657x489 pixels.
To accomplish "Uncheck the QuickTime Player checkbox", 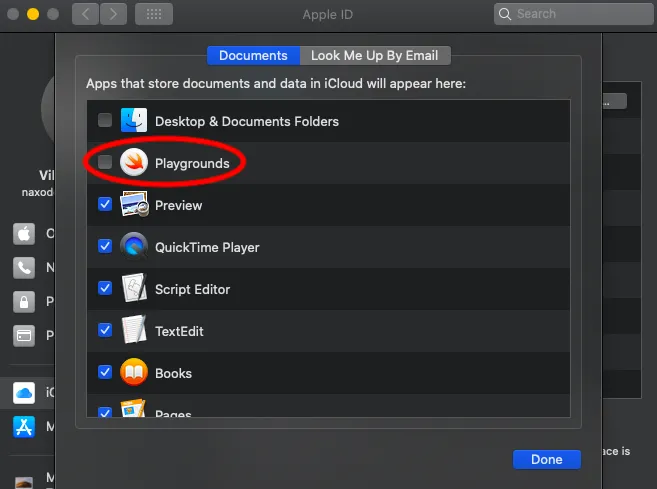I will pyautogui.click(x=105, y=246).
